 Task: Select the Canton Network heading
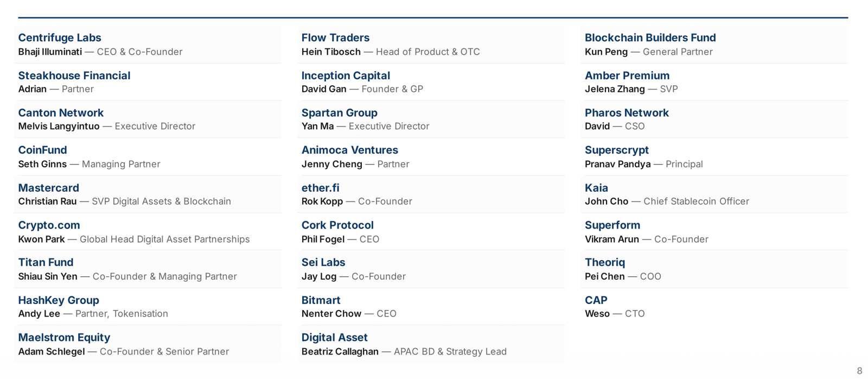(61, 113)
